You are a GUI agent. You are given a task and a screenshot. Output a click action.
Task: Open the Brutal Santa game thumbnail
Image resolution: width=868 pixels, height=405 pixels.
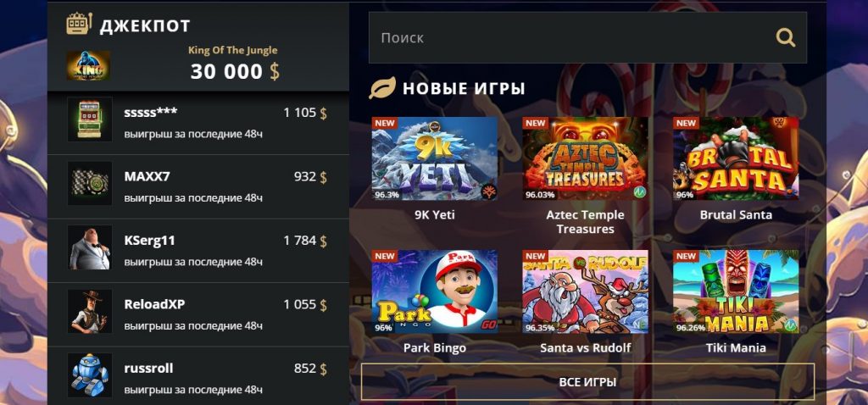(736, 158)
